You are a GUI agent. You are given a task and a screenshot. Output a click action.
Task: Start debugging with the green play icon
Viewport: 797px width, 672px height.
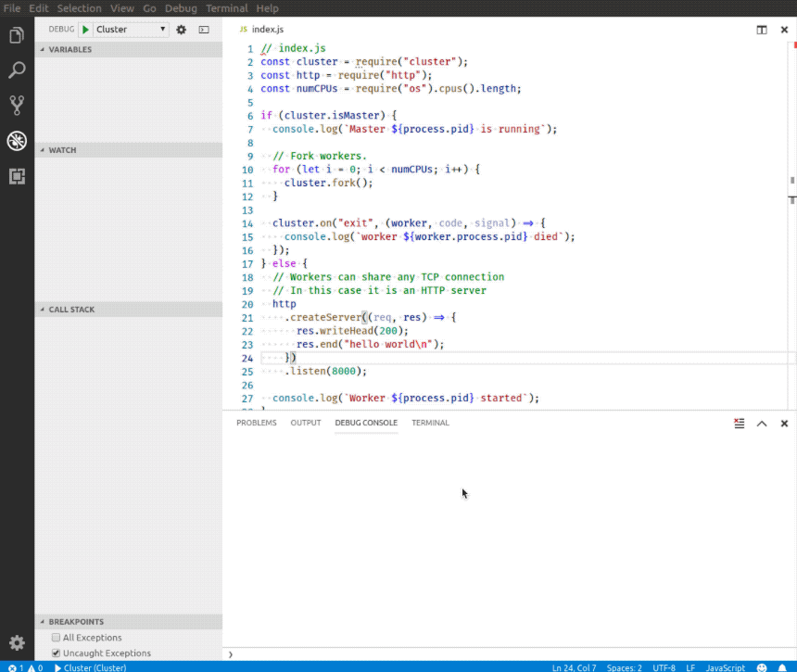click(x=84, y=29)
